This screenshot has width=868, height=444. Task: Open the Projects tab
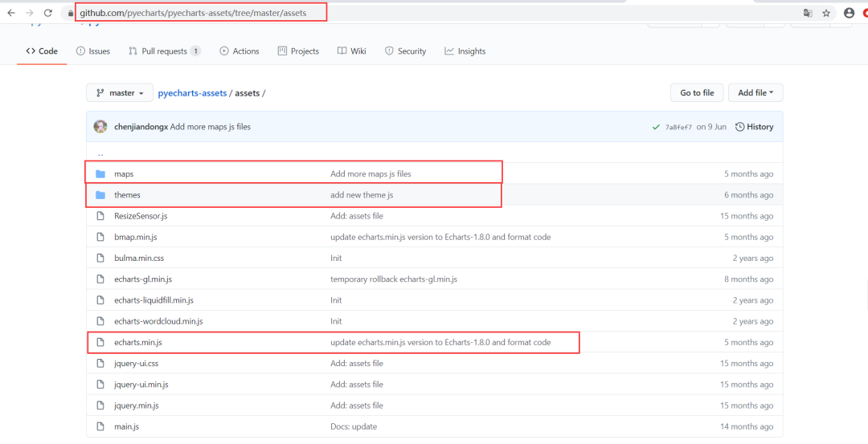point(298,51)
